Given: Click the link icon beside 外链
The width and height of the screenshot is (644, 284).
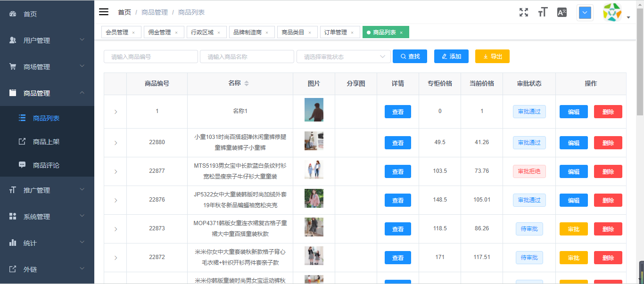Looking at the screenshot, I should [13, 269].
